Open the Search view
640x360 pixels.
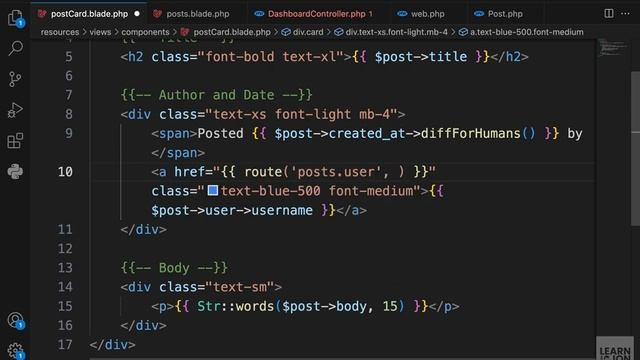[x=15, y=48]
